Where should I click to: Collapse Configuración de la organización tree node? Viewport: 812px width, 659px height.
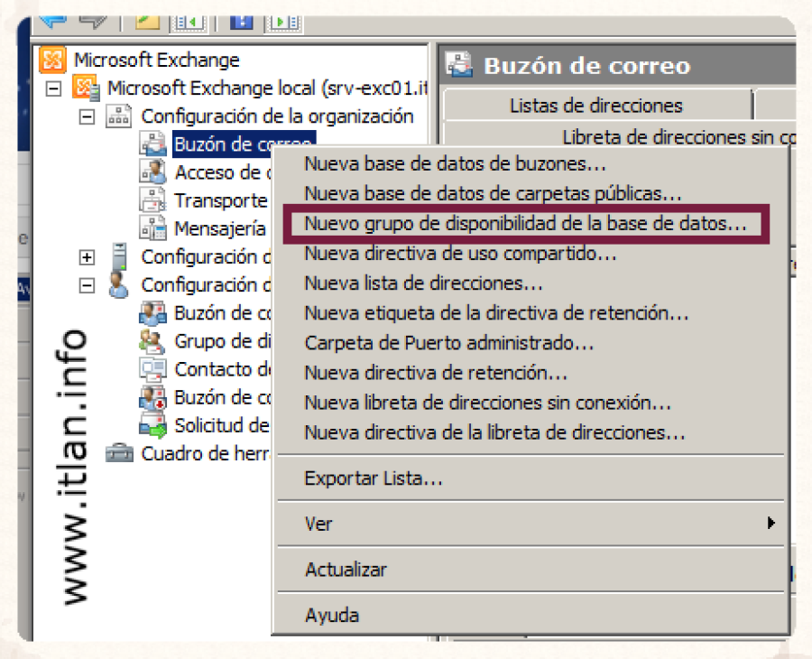coord(87,116)
